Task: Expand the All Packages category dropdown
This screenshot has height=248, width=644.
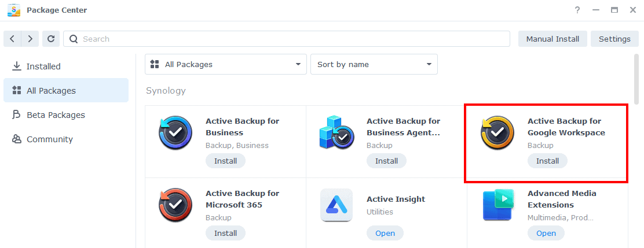Action: [x=225, y=64]
